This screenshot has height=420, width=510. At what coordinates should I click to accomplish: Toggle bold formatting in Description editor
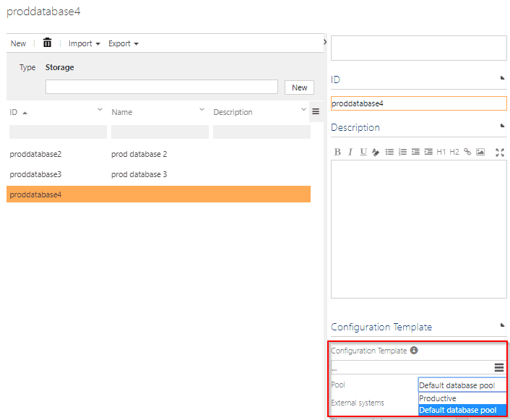[x=337, y=152]
